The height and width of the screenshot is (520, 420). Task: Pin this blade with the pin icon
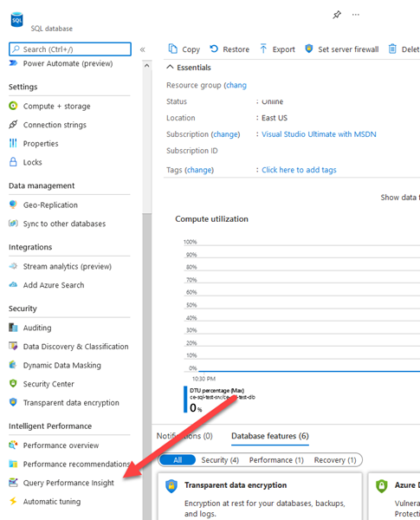pos(337,15)
